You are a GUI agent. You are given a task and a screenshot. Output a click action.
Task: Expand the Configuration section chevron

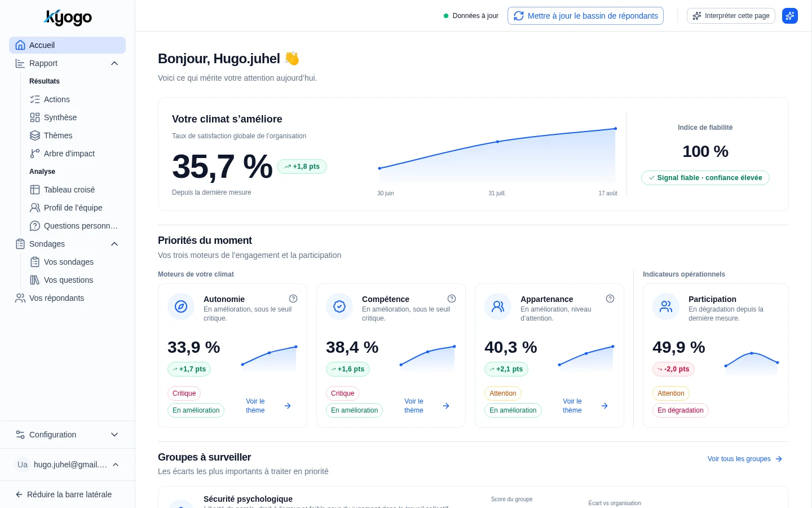click(x=114, y=435)
